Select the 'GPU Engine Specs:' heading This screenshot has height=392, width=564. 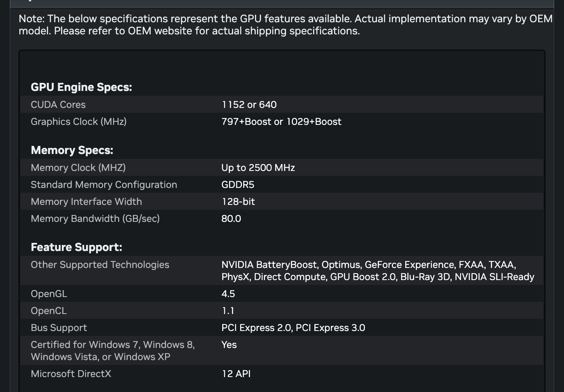pyautogui.click(x=81, y=87)
